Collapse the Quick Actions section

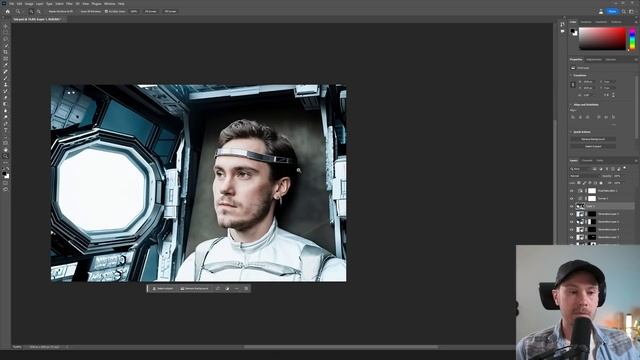pos(571,132)
